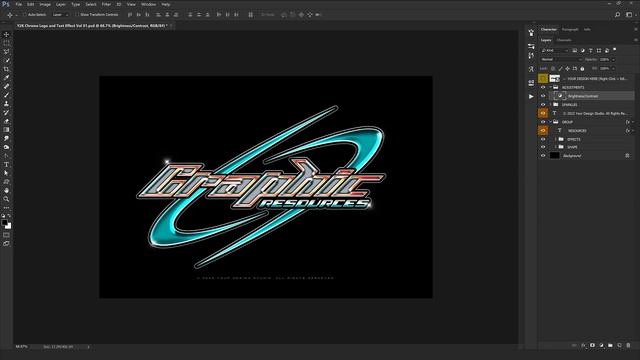Select the Magic Wand tool
Viewport: 640px width, 360px height.
point(6,60)
